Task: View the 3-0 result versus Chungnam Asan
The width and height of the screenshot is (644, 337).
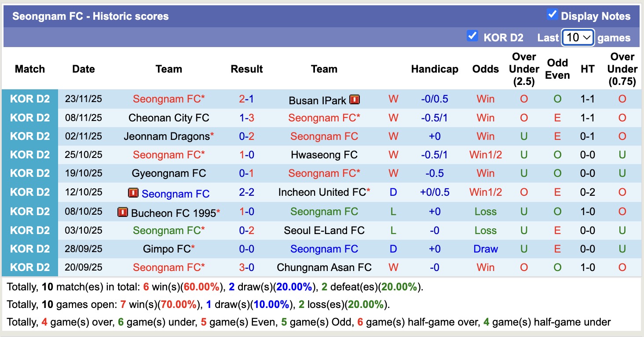Action: [246, 267]
